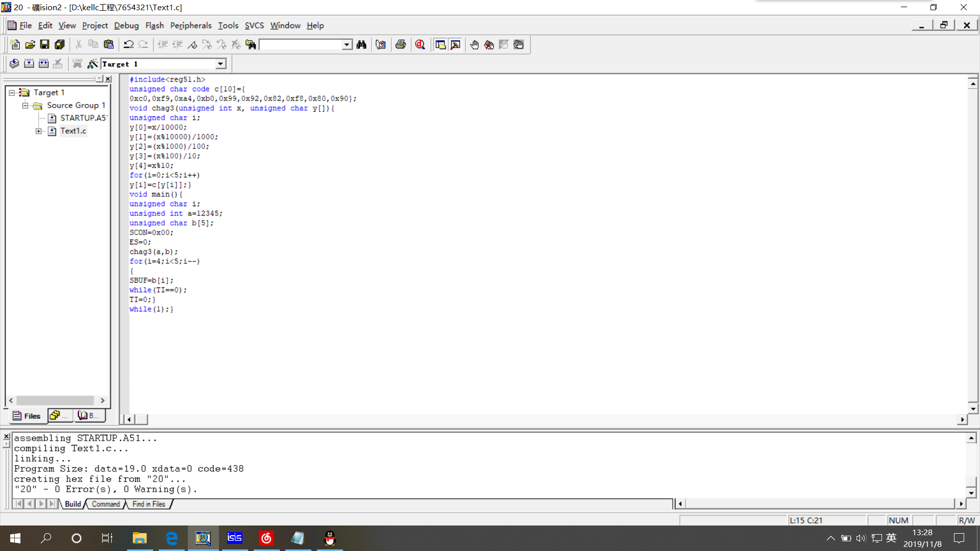Save the current file via floppy icon
Viewport: 980px width, 551px height.
coord(45,45)
